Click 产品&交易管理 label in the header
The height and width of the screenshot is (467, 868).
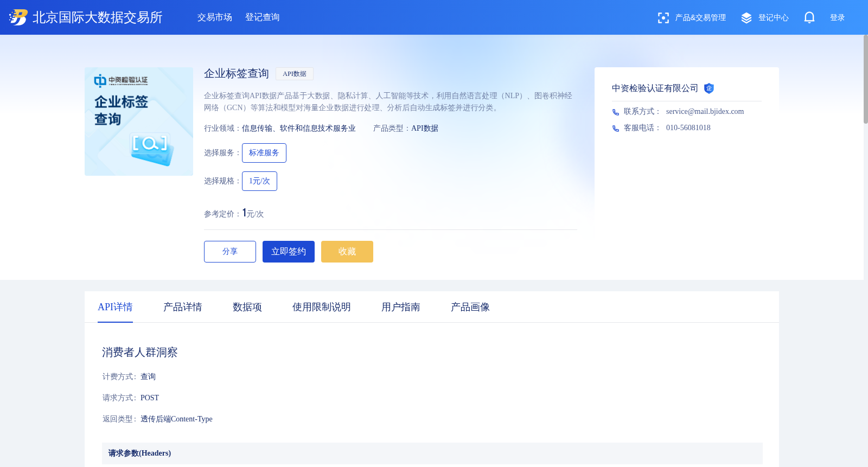click(x=700, y=18)
